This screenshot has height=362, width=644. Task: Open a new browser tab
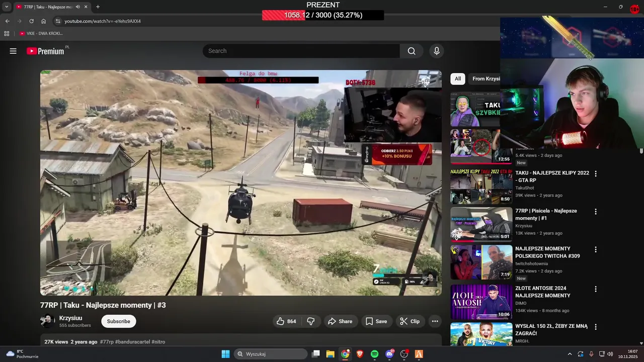click(x=98, y=7)
